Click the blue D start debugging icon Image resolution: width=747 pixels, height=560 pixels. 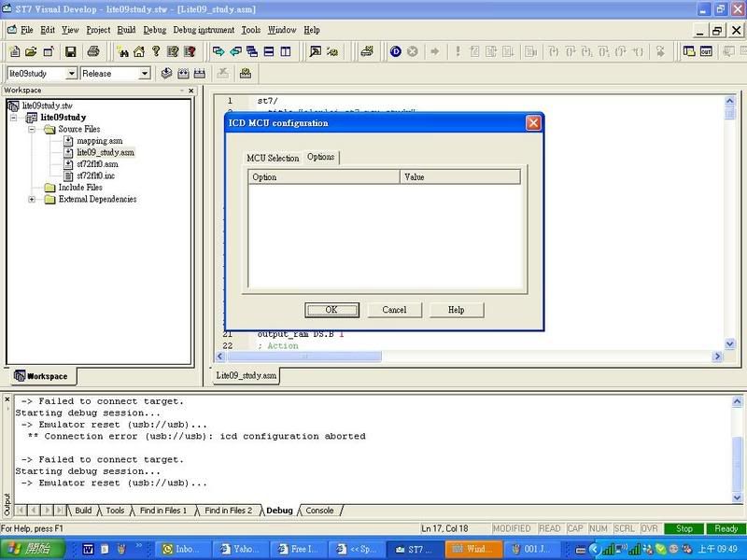coord(395,51)
